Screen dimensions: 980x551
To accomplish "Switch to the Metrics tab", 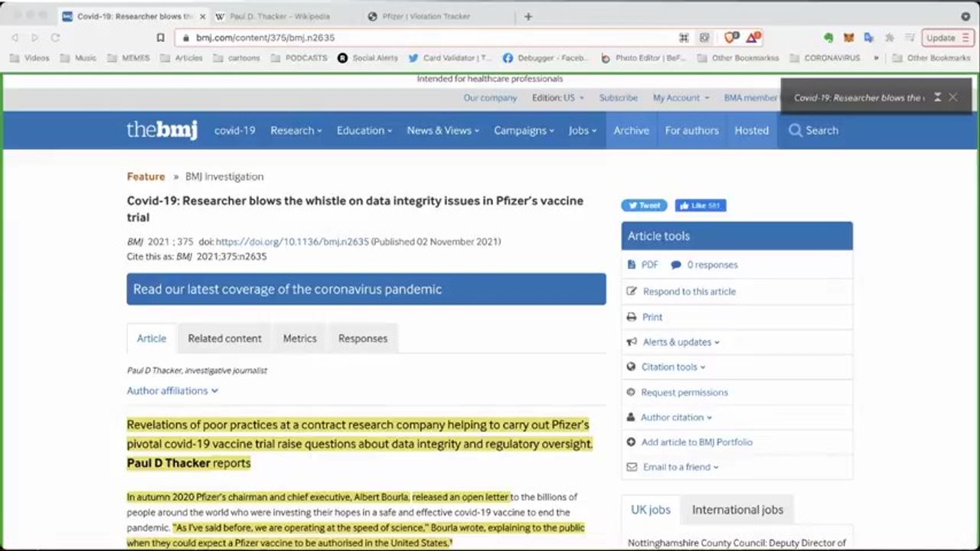I will tap(299, 338).
